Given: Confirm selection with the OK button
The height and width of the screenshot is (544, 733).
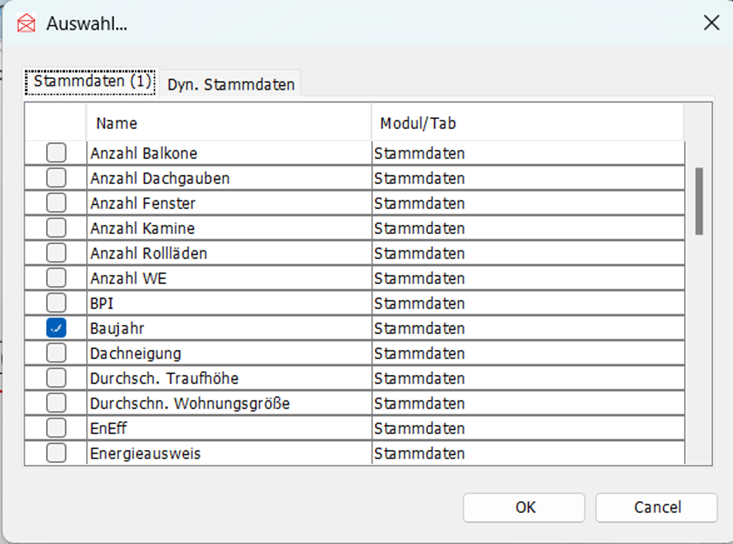Looking at the screenshot, I should pos(525,507).
